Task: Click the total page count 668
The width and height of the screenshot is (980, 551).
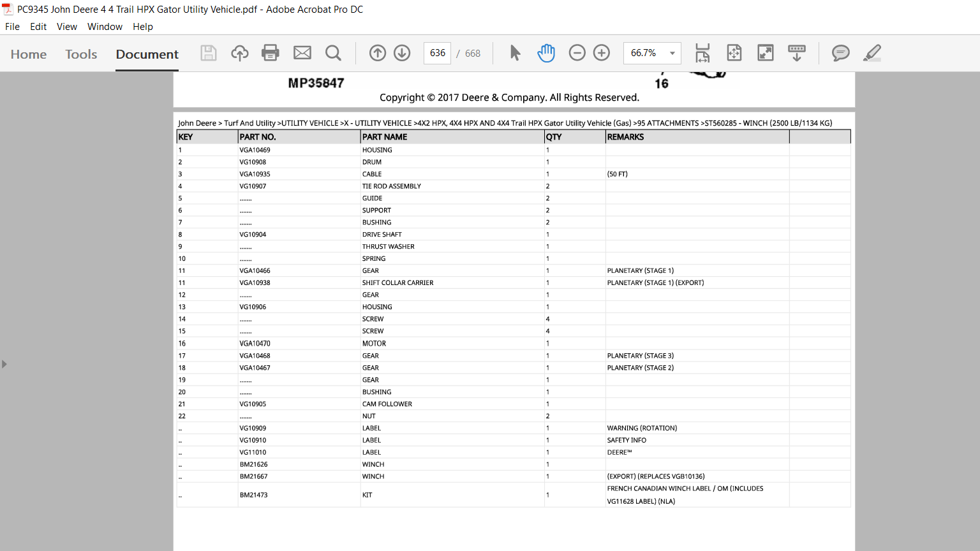Action: coord(473,54)
